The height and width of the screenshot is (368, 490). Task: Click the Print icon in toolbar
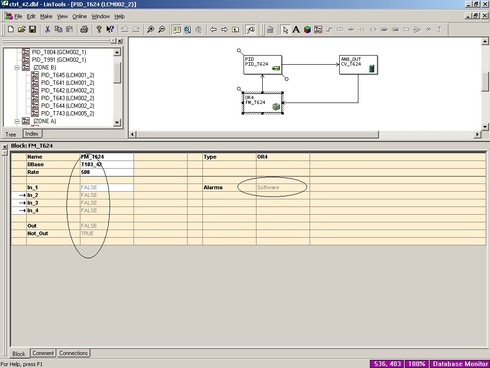[x=84, y=29]
